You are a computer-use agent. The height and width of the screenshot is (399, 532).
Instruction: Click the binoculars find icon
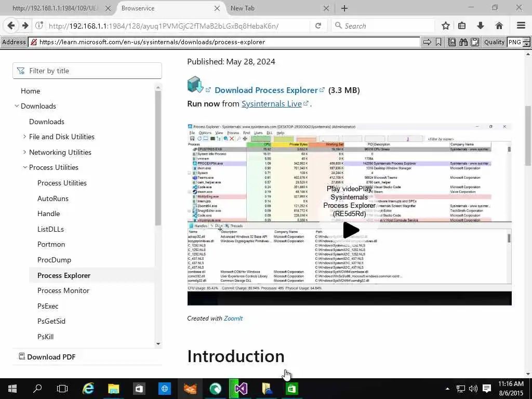coord(463,42)
